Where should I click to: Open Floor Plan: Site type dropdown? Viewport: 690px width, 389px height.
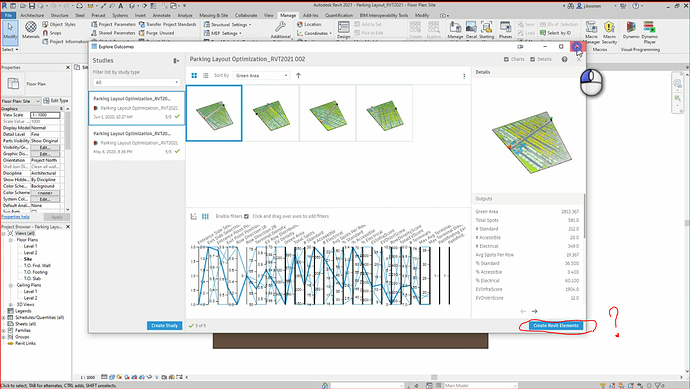pos(21,101)
